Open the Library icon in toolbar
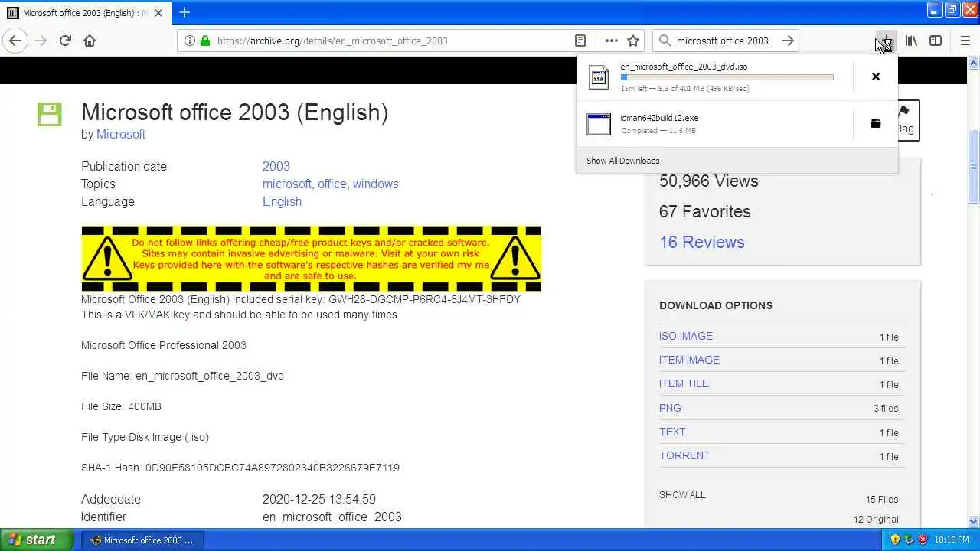This screenshot has width=980, height=551. pos(911,41)
